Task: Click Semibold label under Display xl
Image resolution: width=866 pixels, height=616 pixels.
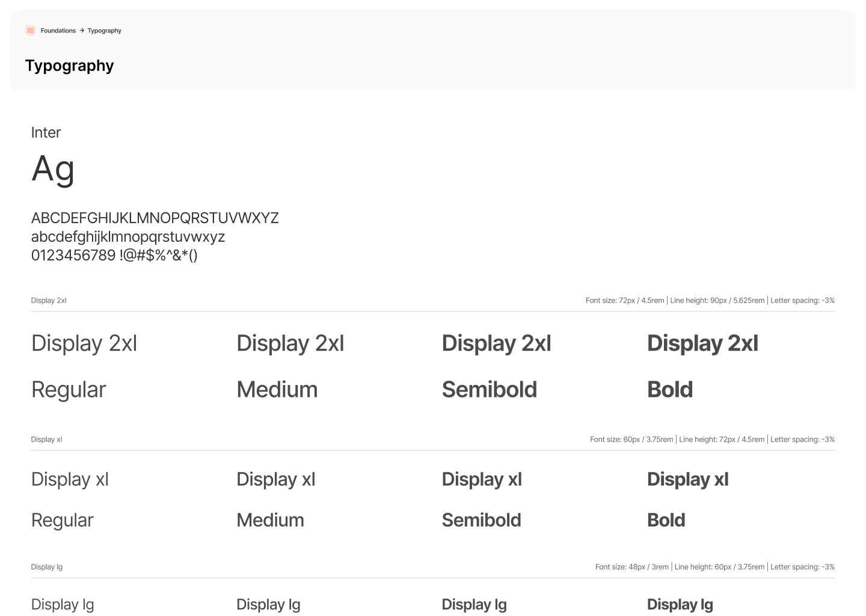Action: point(481,520)
